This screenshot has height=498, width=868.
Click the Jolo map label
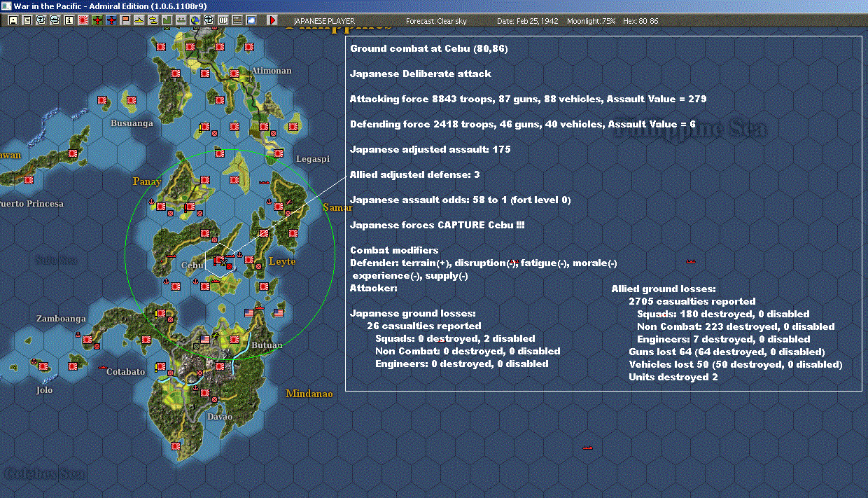44,390
